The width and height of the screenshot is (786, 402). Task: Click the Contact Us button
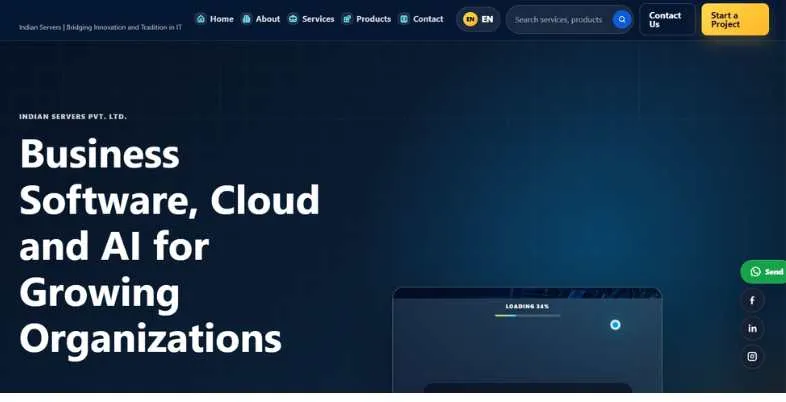coord(667,20)
